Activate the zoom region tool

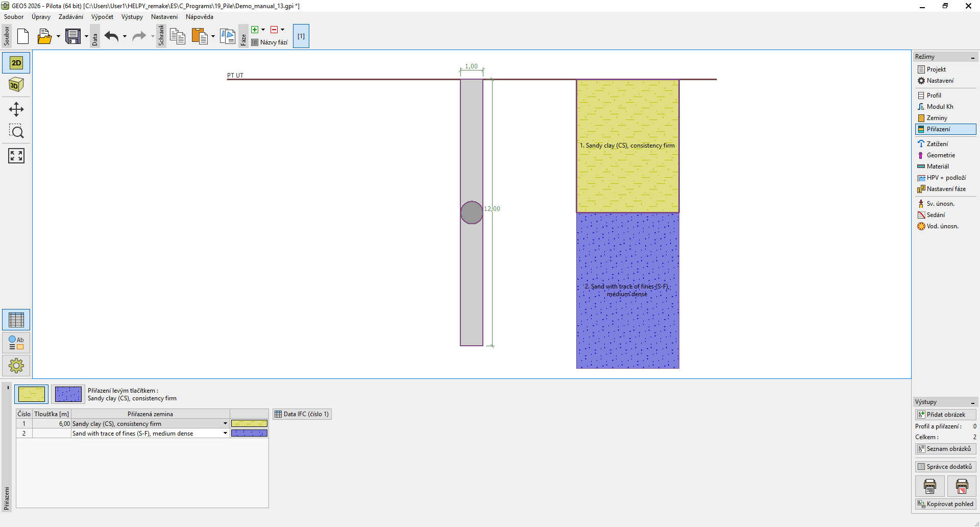click(x=16, y=132)
